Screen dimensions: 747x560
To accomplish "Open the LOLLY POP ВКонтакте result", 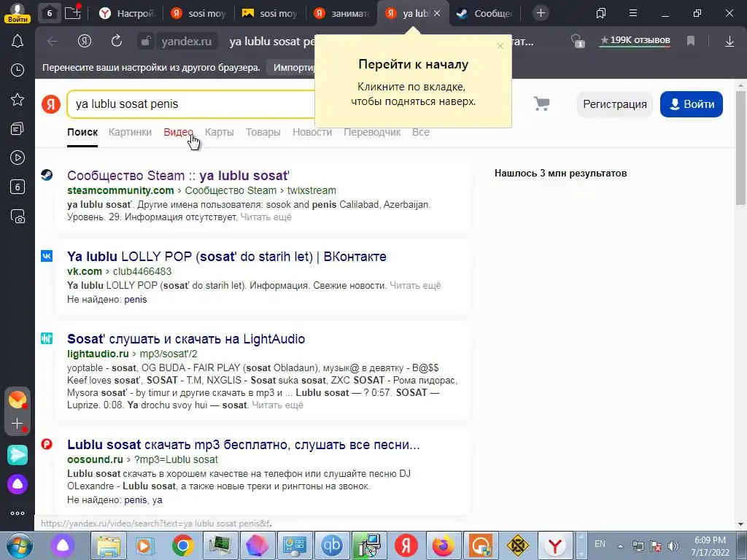I will pos(226,256).
